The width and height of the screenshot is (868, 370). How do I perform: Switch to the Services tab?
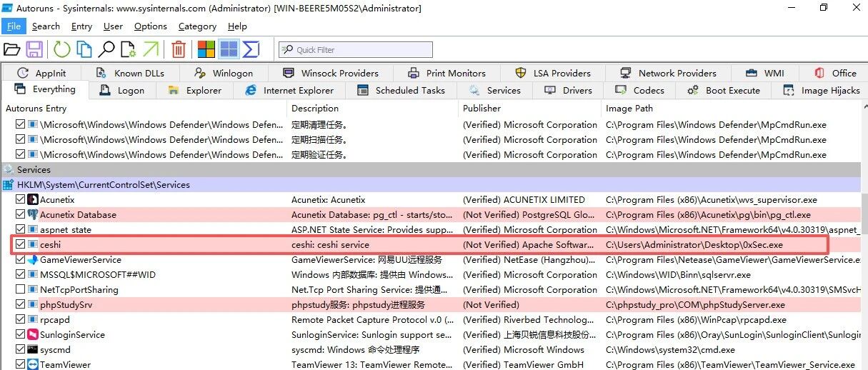pos(494,91)
